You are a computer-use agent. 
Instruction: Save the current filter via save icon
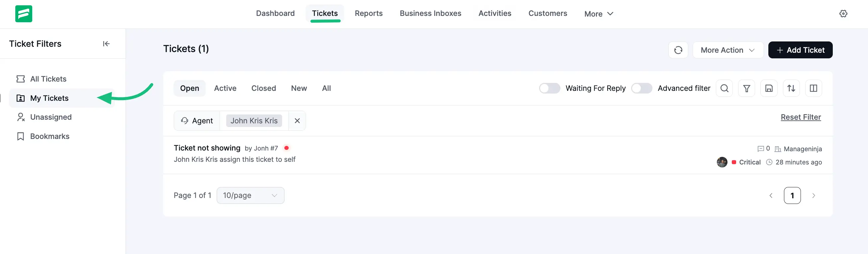[x=769, y=89]
